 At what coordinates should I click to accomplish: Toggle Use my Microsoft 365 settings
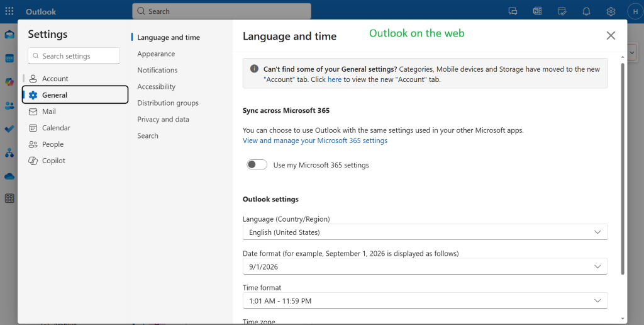[257, 164]
